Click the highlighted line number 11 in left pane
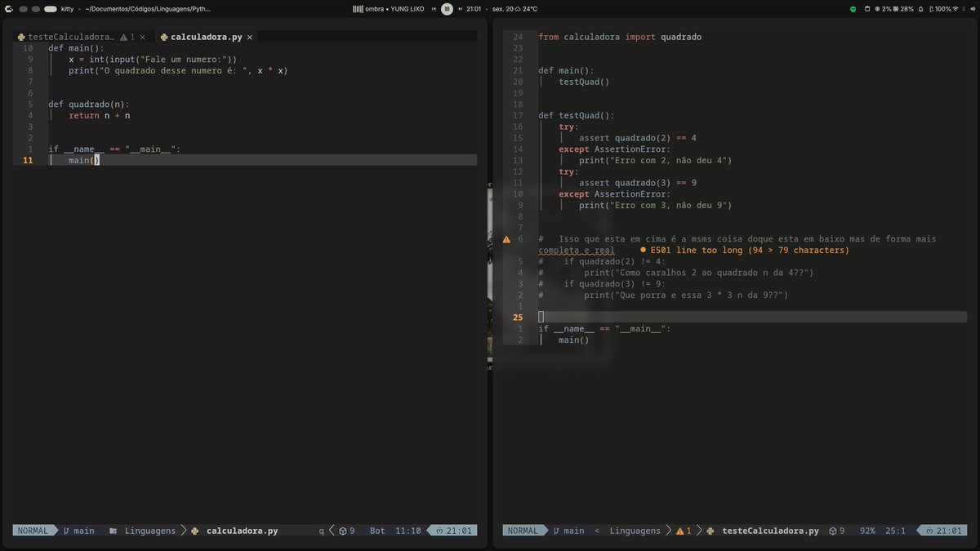Screen dimensions: 980x551 click(x=29, y=161)
